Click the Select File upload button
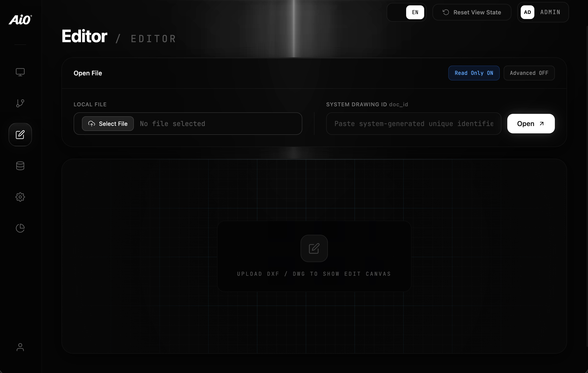Screen dimensions: 588x373 click(x=108, y=124)
